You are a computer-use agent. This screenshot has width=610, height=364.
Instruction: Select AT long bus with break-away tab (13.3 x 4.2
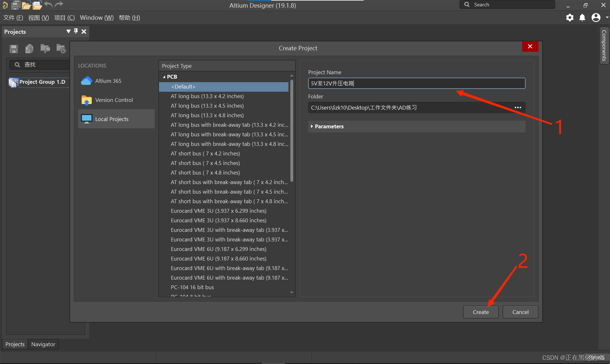click(224, 125)
